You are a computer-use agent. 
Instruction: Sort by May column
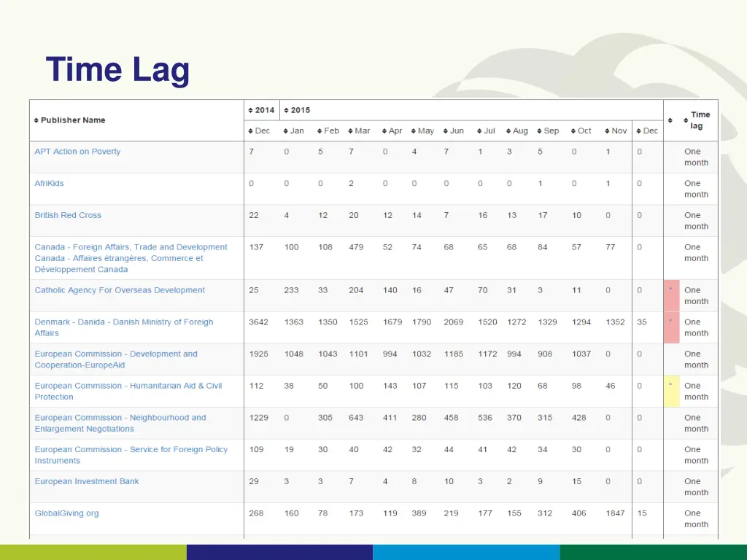click(x=422, y=131)
